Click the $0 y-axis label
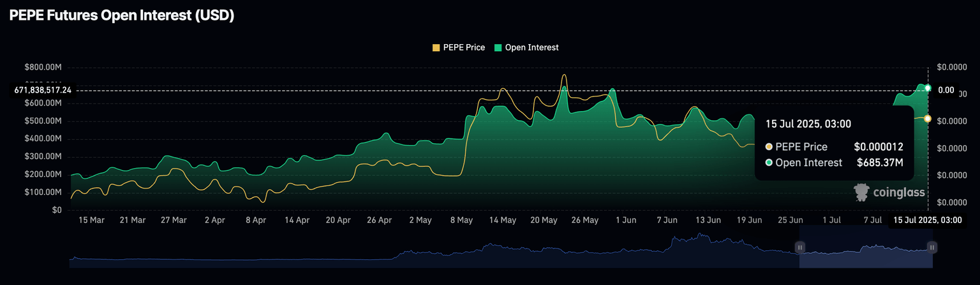This screenshot has width=980, height=285. (56, 210)
